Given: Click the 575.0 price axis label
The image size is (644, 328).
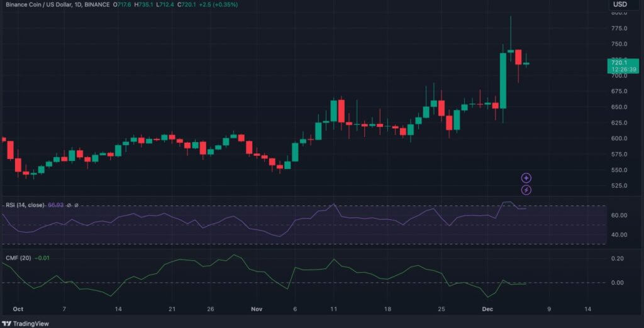Looking at the screenshot, I should [619, 155].
